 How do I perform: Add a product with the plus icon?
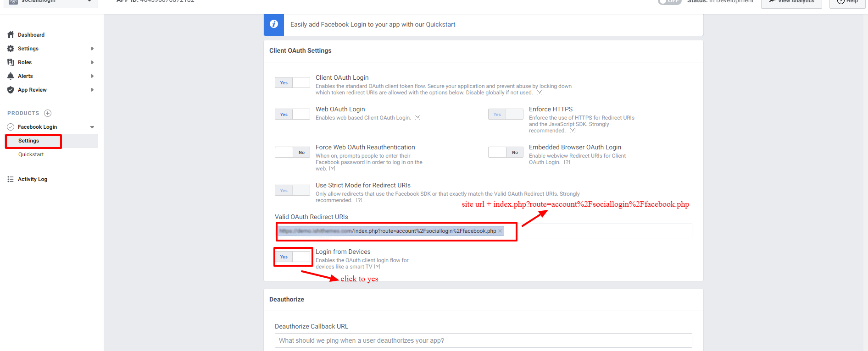click(48, 113)
